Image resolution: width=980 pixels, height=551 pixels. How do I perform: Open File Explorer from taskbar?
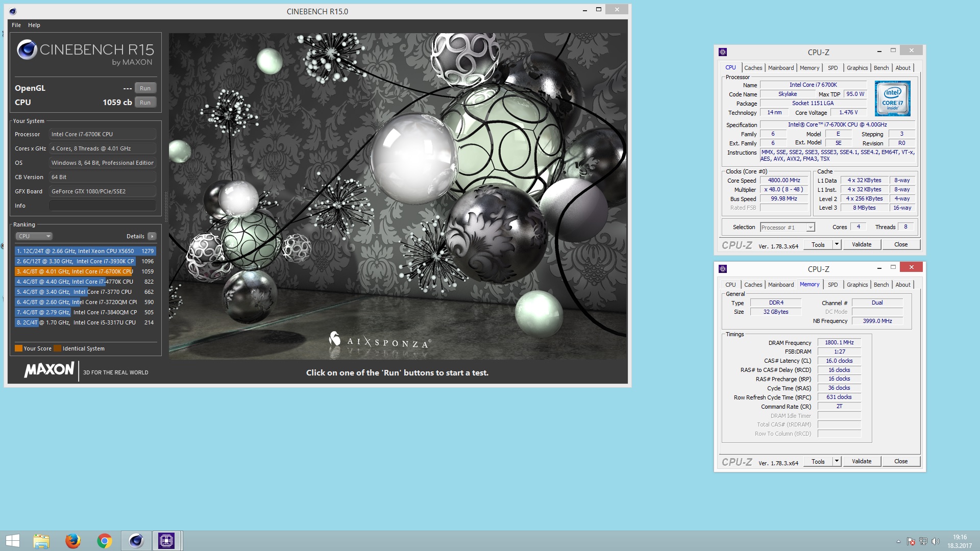(41, 541)
